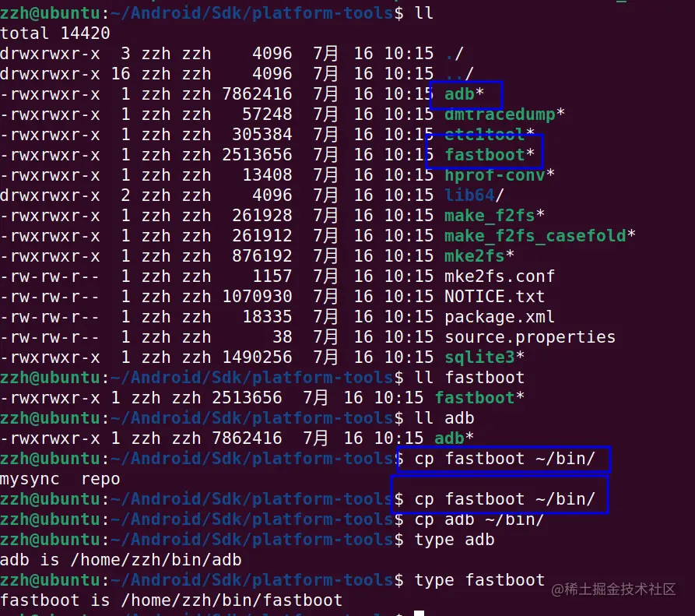
Task: Click the file size 305384
Action: (x=262, y=135)
